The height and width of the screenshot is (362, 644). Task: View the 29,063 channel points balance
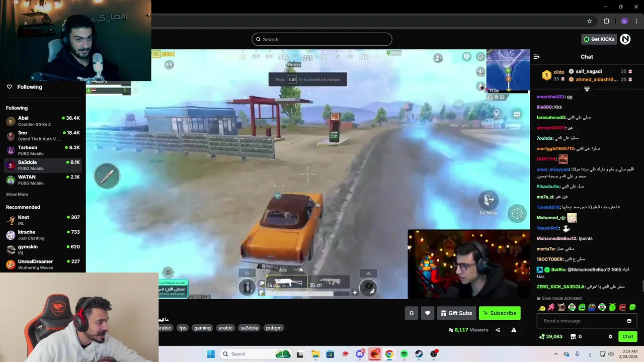(x=550, y=337)
